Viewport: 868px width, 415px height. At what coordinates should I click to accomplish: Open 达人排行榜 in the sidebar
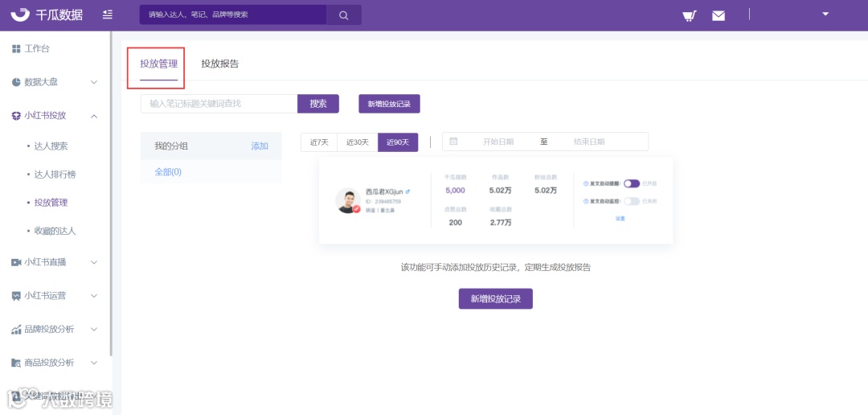point(55,175)
